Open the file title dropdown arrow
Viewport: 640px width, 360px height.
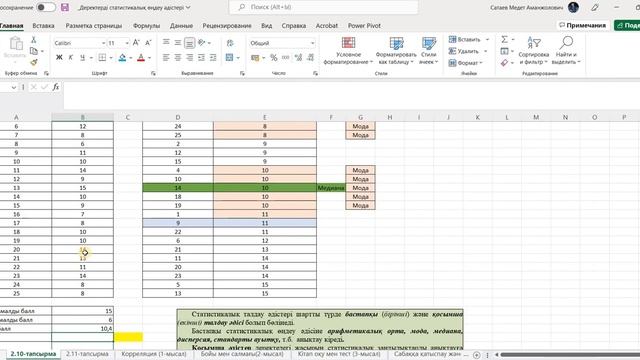[x=188, y=7]
